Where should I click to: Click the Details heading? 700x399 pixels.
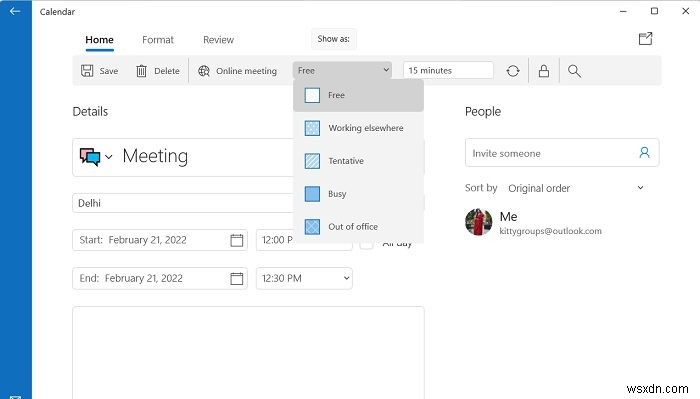click(90, 112)
